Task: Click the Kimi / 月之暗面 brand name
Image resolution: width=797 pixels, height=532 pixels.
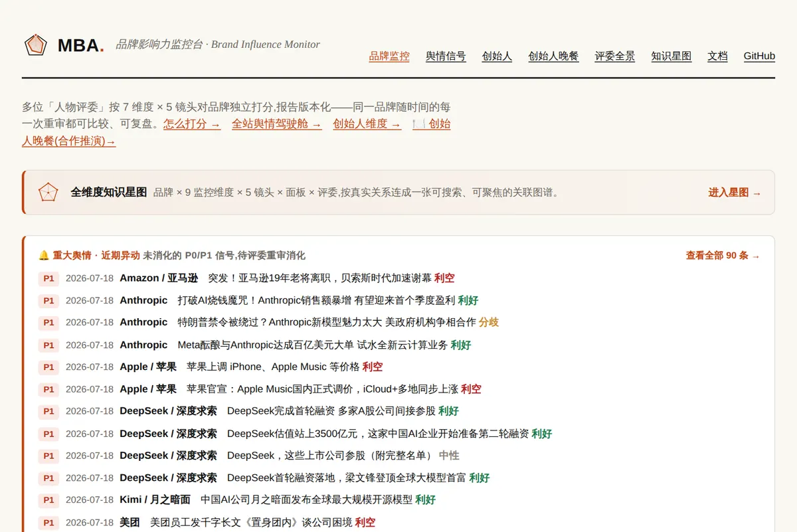Action: 155,499
